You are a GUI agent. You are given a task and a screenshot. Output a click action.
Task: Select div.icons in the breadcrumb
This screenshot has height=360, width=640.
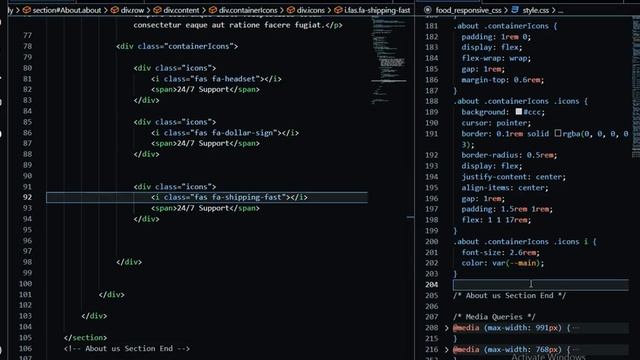pyautogui.click(x=311, y=10)
